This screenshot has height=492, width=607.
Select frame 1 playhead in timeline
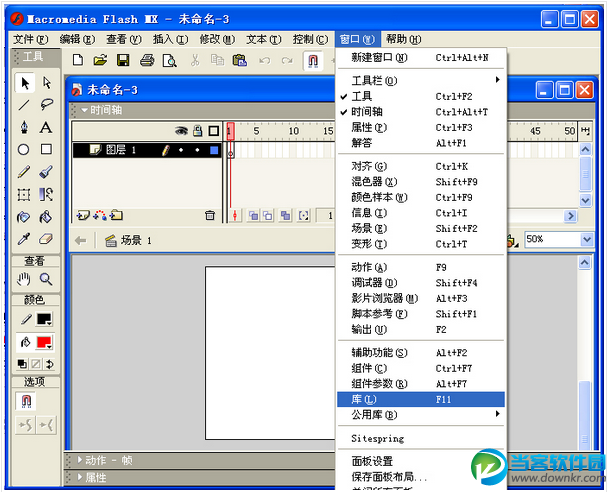tap(230, 131)
